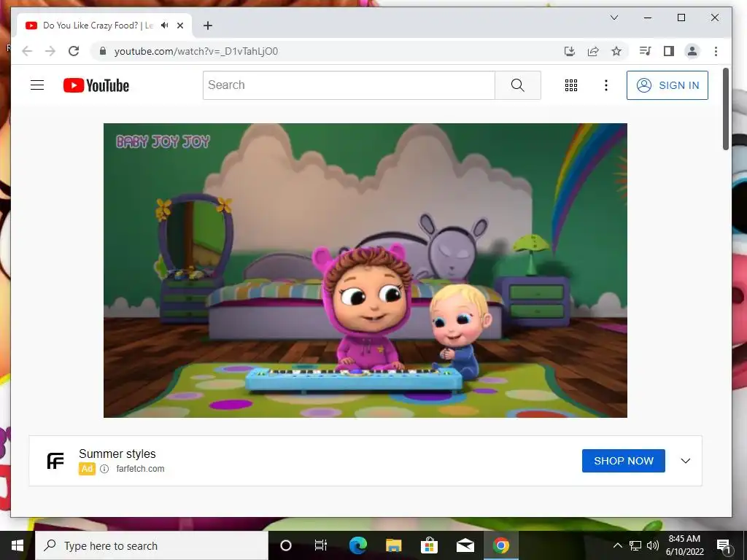Launch Microsoft Edge from the taskbar
This screenshot has height=560, width=747.
[x=357, y=545]
